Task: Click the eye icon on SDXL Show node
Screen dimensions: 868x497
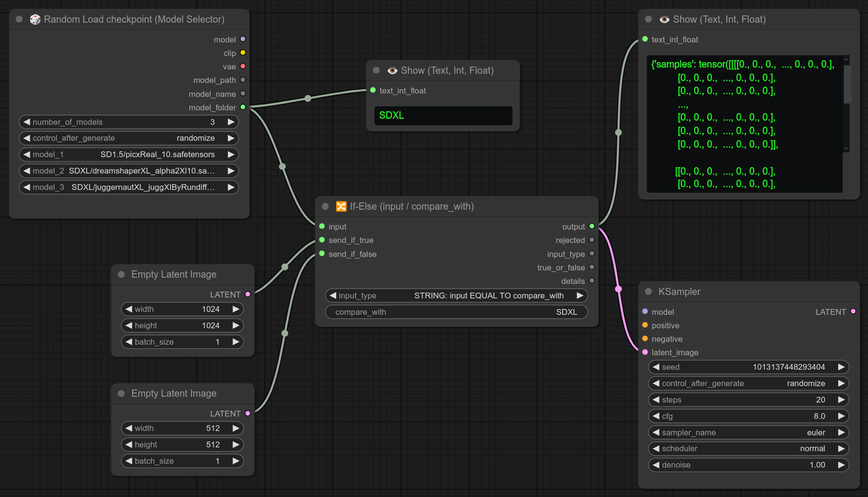Action: tap(392, 70)
